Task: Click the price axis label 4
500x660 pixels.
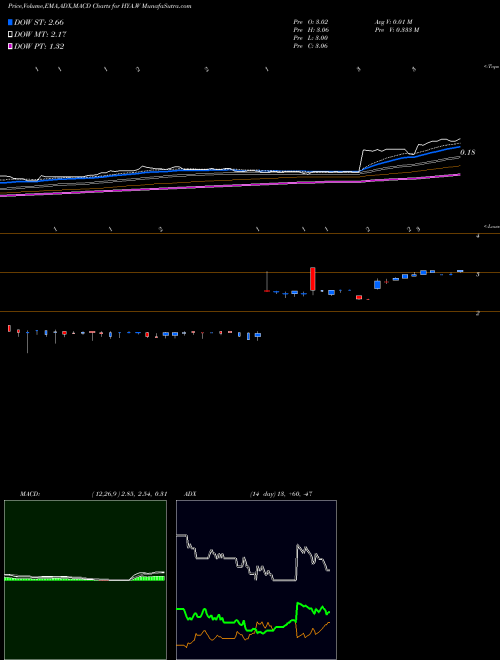Action: point(477,236)
